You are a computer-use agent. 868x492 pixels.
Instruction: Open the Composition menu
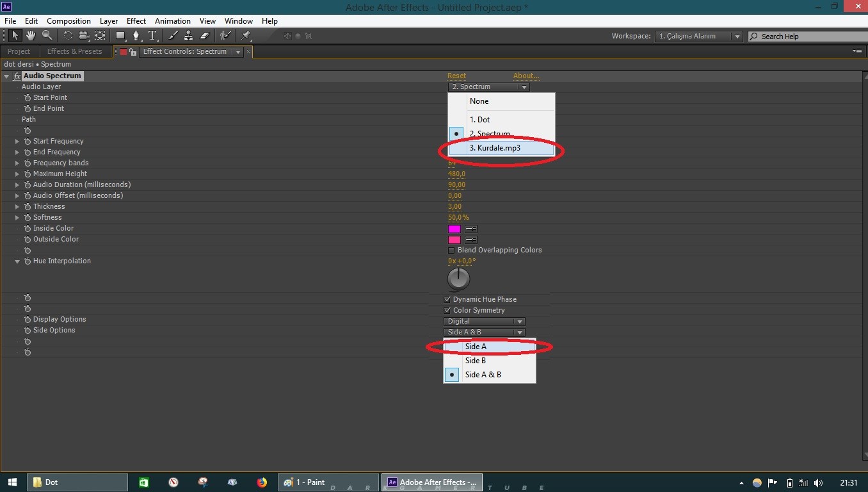(68, 21)
